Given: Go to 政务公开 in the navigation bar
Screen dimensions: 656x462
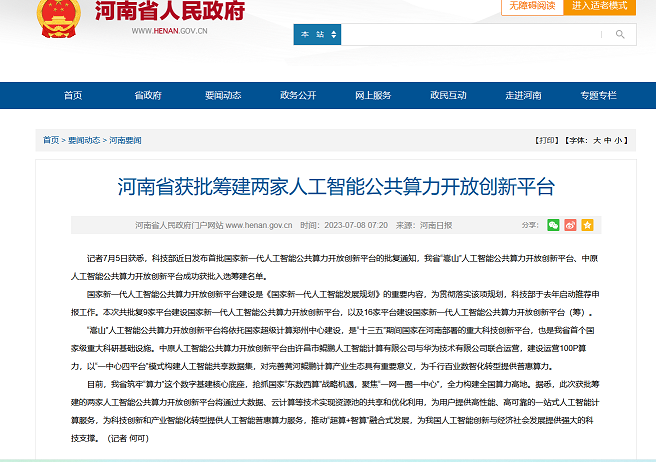Looking at the screenshot, I should click(x=297, y=95).
